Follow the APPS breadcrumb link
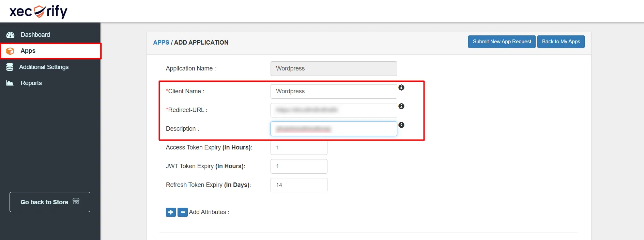Viewport: 644px width, 240px height. (x=161, y=43)
